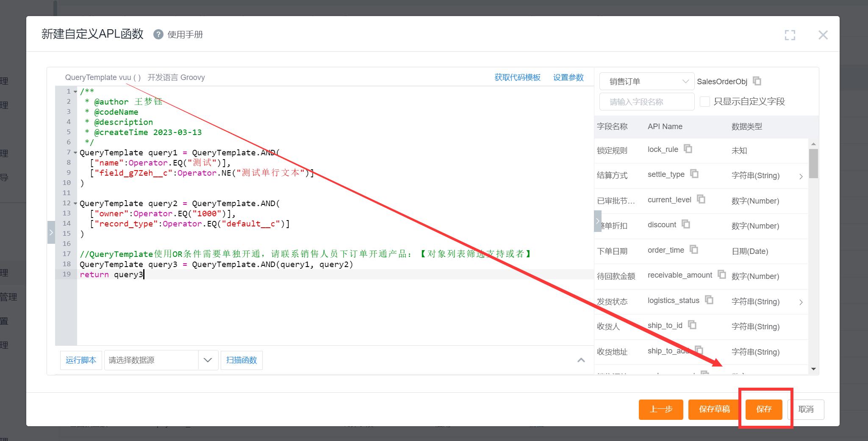Click the QueryTemplate vuu ( ) function label
Viewport: 868px width, 441px height.
pos(103,77)
